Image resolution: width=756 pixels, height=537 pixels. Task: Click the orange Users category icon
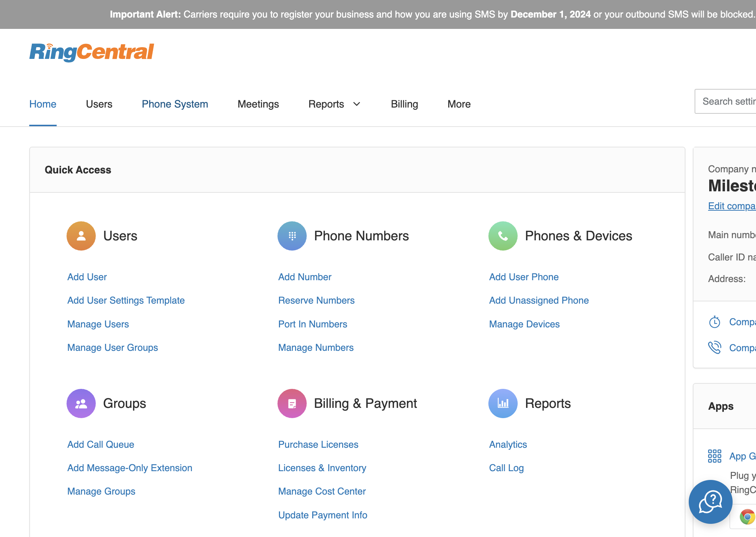[x=81, y=236]
